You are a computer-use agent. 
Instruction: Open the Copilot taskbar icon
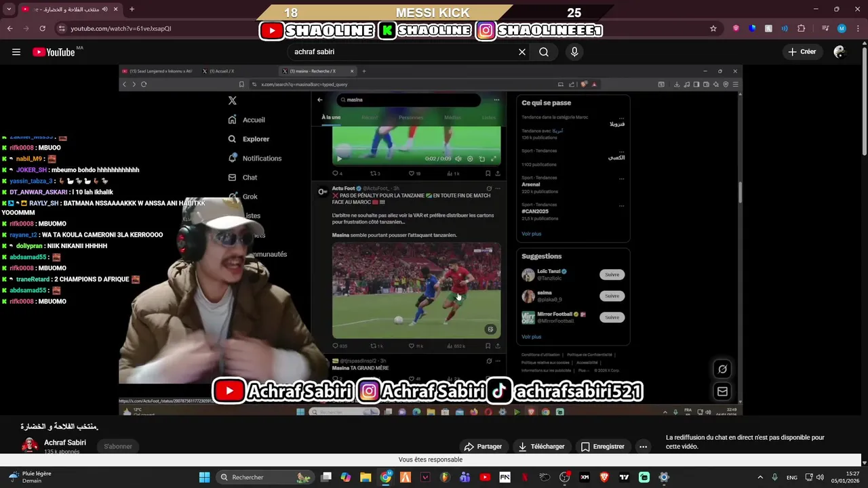pos(346,477)
